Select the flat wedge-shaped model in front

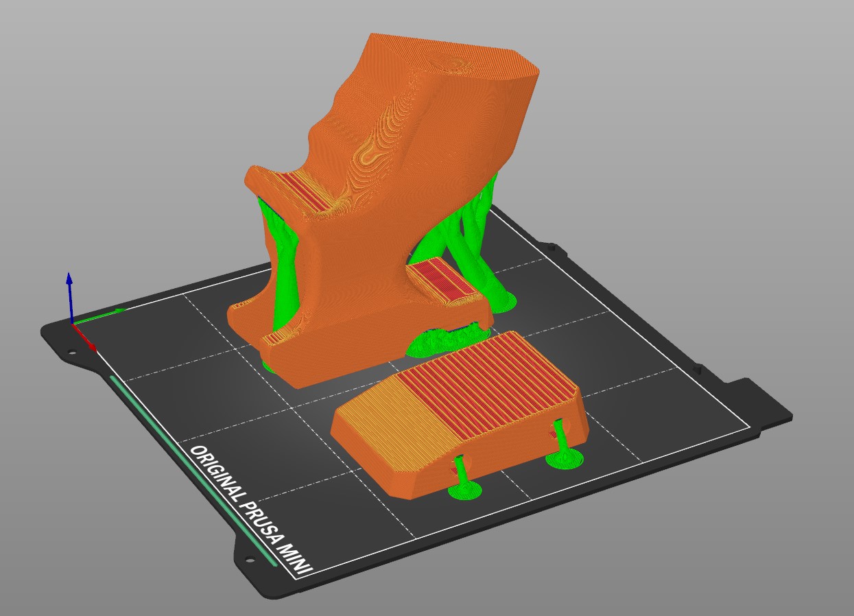[x=458, y=412]
